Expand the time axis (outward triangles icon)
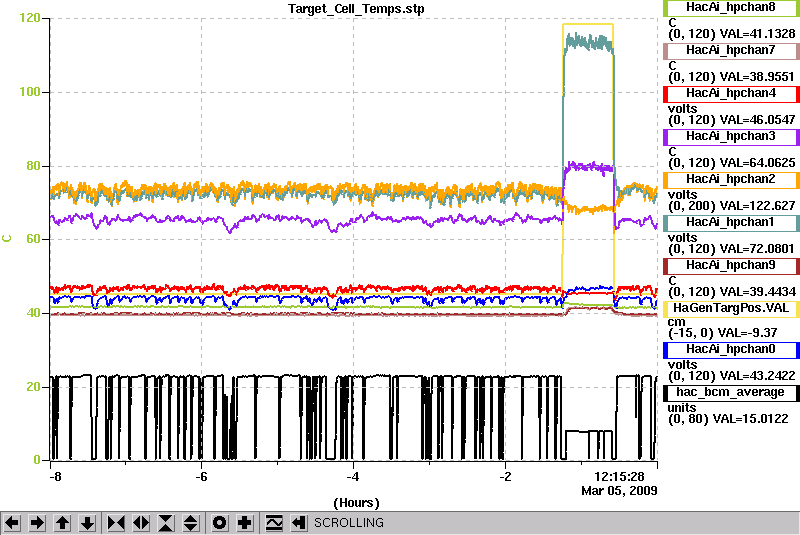Image resolution: width=800 pixels, height=535 pixels. [x=141, y=523]
